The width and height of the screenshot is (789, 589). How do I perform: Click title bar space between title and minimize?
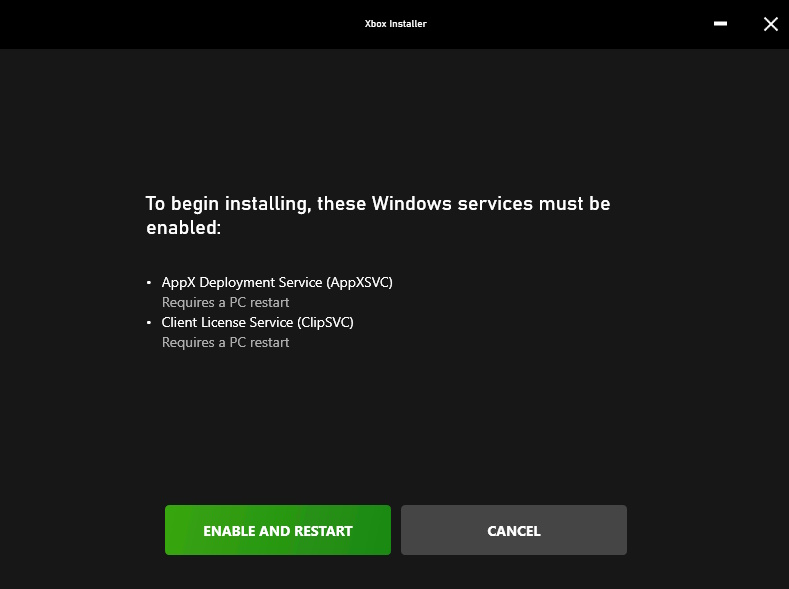pyautogui.click(x=570, y=24)
